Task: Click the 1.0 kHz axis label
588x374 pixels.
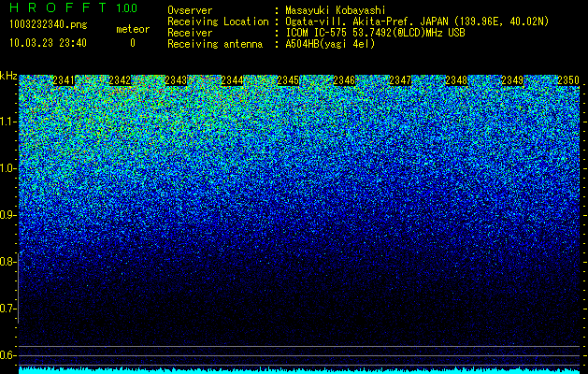Action: click(x=7, y=168)
